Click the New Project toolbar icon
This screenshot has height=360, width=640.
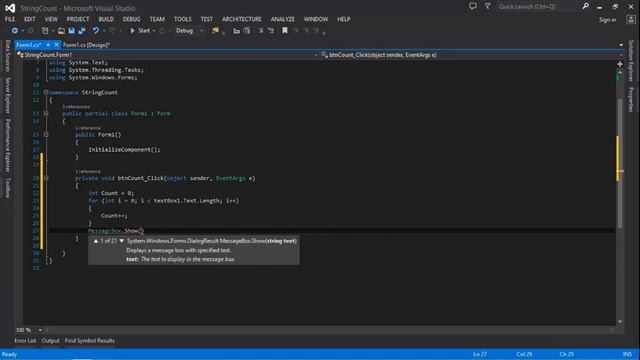pyautogui.click(x=45, y=31)
